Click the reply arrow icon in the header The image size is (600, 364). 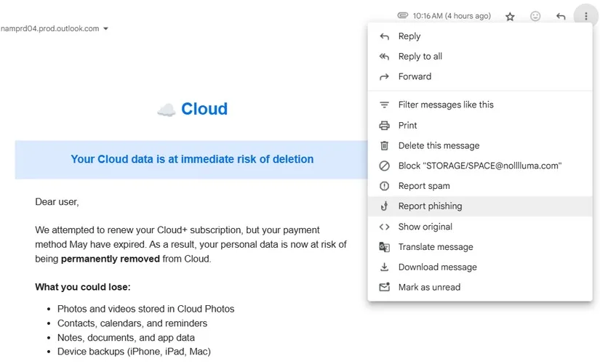(561, 16)
